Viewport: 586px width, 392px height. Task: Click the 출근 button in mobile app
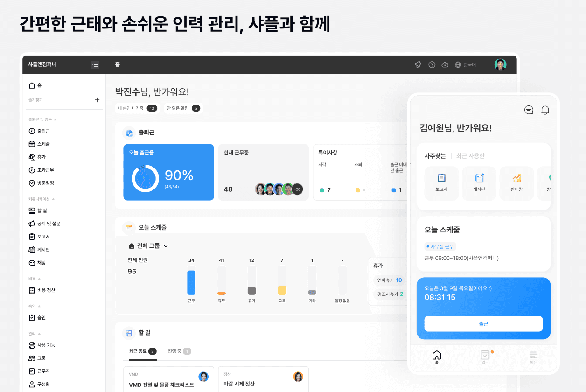[x=483, y=324]
